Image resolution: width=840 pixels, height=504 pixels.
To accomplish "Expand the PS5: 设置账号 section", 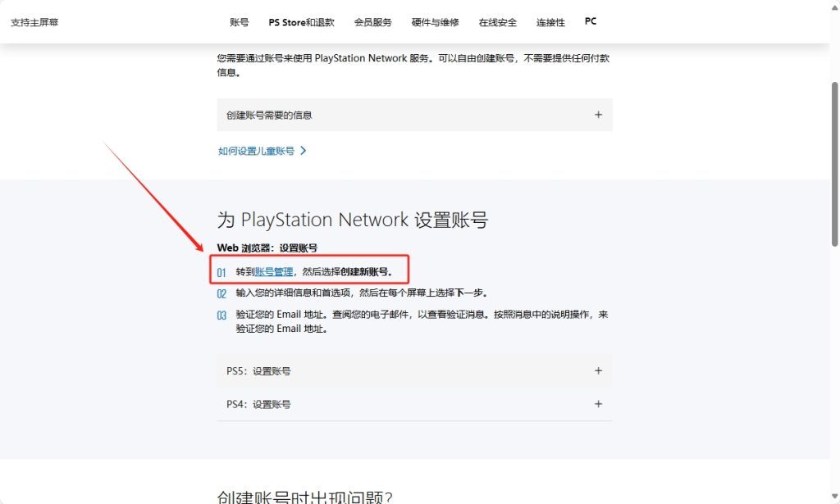I will tap(414, 370).
